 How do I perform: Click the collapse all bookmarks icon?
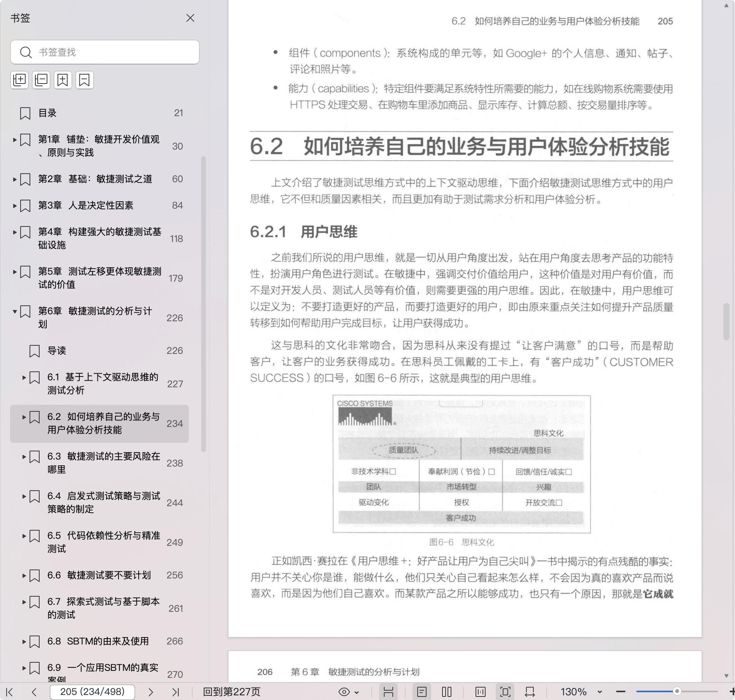coord(41,80)
